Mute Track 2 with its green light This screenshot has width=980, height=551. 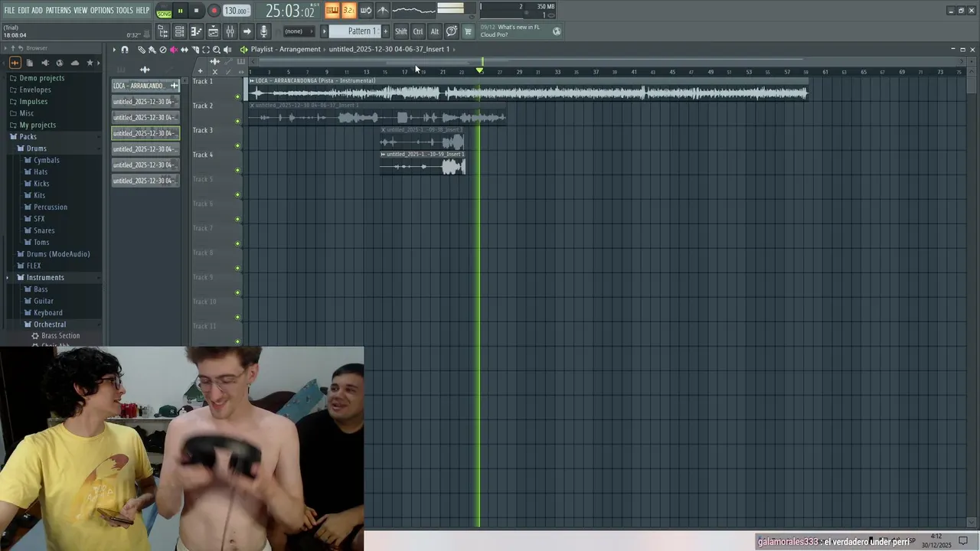coord(237,121)
